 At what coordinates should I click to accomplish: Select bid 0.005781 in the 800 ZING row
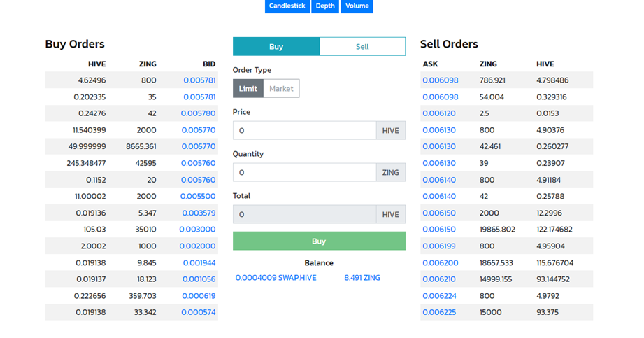[199, 80]
